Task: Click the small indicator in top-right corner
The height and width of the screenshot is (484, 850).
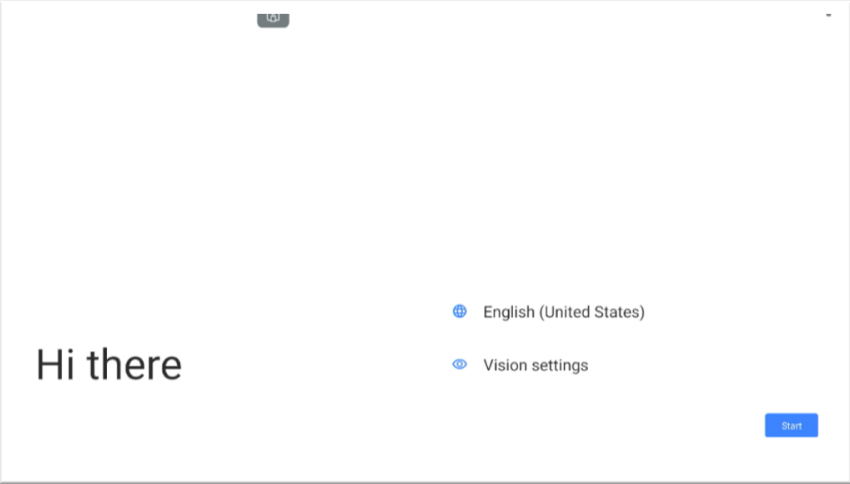Action: click(x=828, y=16)
